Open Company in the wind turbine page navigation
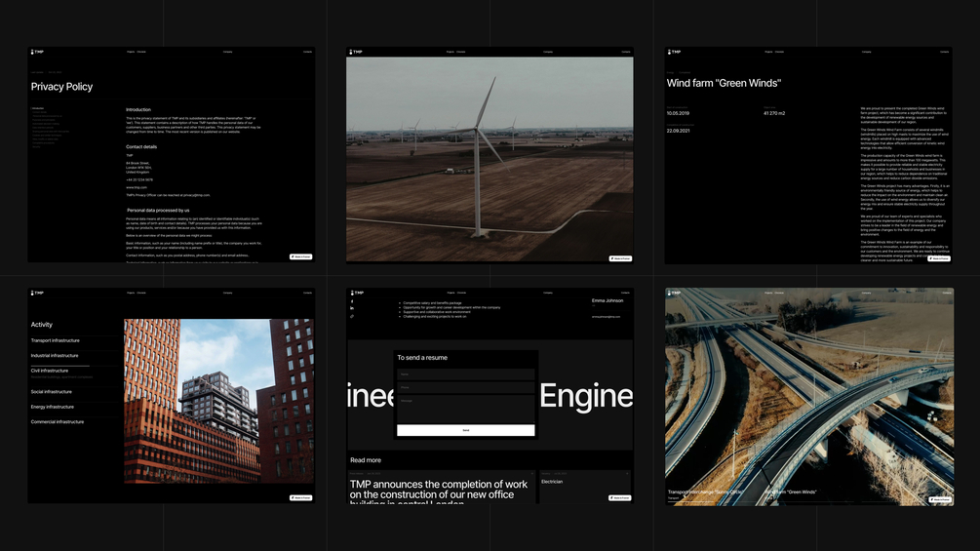980x551 pixels. click(x=548, y=52)
